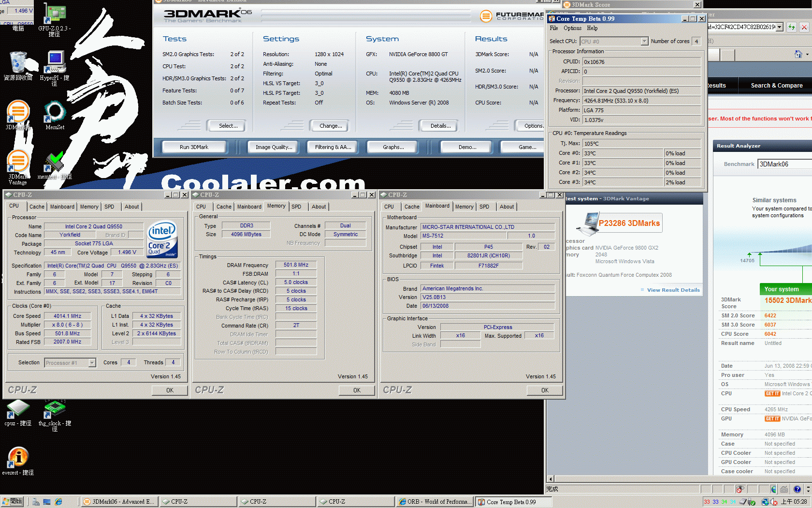Expand the browser address bar dropdown
The image size is (812, 508).
click(779, 27)
